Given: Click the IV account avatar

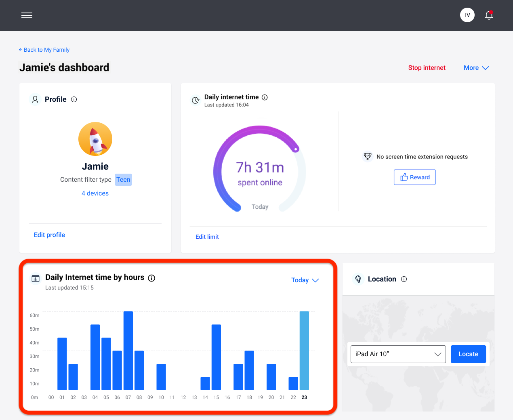Looking at the screenshot, I should pos(467,15).
